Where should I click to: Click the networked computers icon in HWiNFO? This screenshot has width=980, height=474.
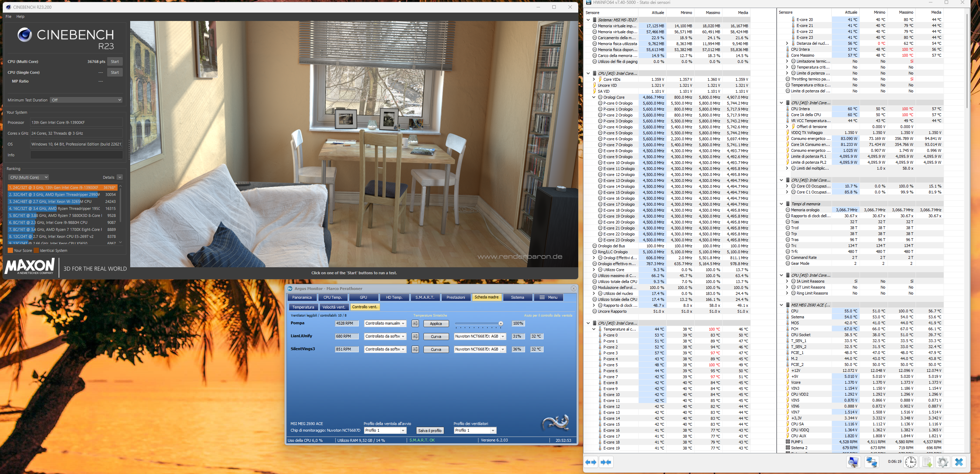871,462
